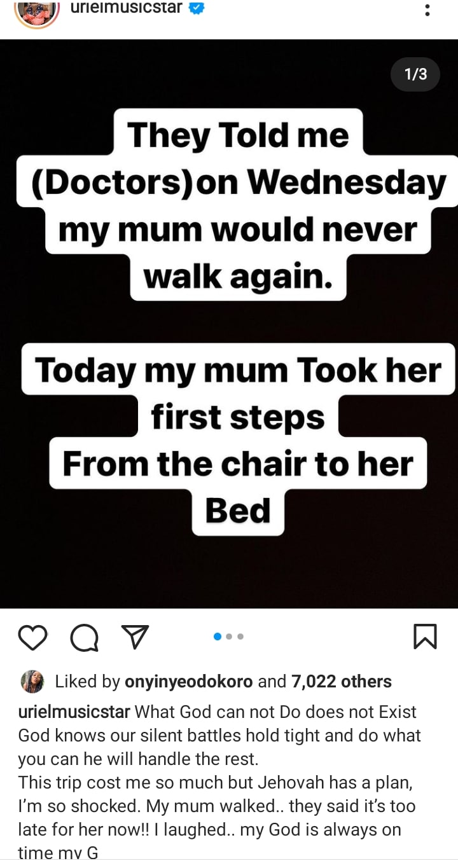Jump to the second carousel dot
This screenshot has width=458, height=868.
[x=230, y=637]
